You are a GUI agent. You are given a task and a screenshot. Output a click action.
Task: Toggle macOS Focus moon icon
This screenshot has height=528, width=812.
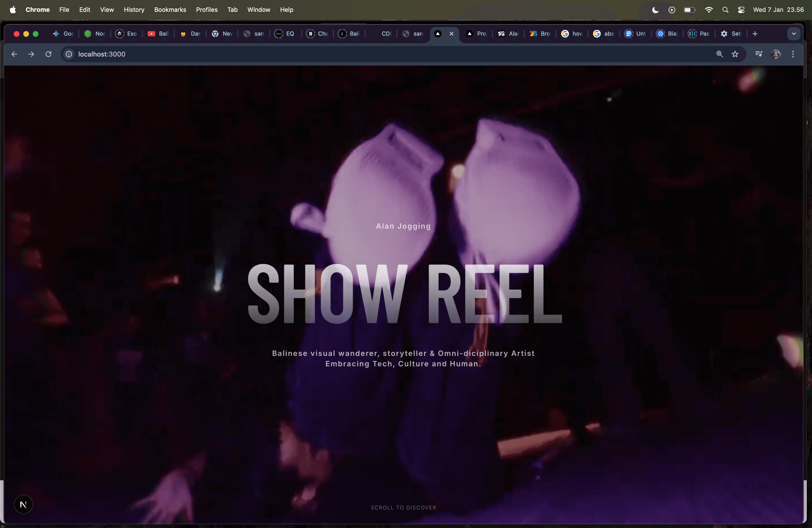(x=655, y=10)
